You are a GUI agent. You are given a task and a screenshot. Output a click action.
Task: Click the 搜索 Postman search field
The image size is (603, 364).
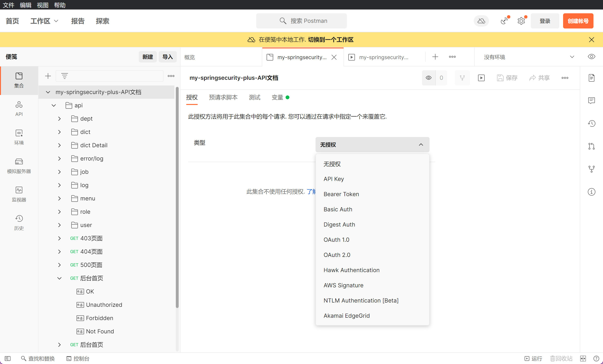pyautogui.click(x=301, y=21)
